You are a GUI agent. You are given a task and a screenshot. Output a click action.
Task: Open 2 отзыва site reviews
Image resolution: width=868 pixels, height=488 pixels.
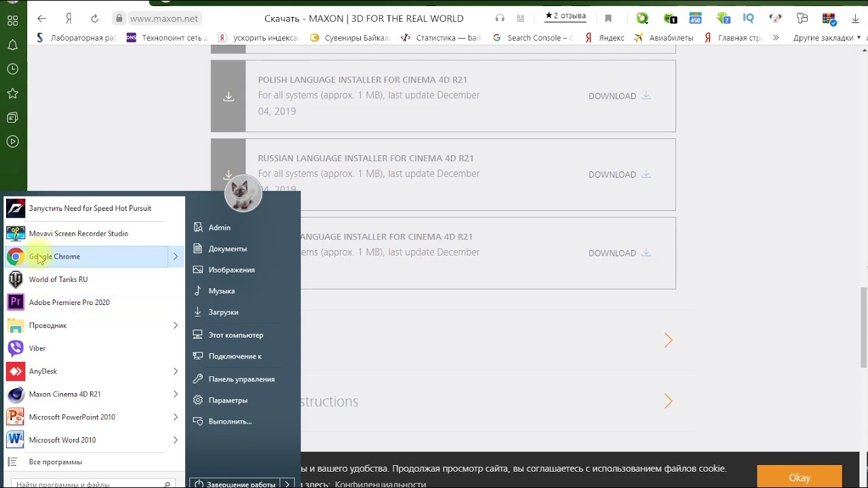coord(566,16)
